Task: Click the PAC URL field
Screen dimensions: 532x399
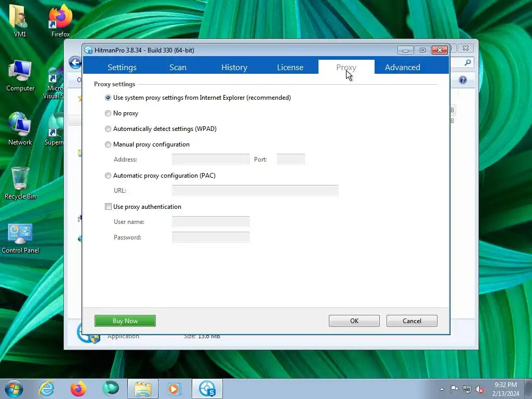Action: [x=255, y=190]
